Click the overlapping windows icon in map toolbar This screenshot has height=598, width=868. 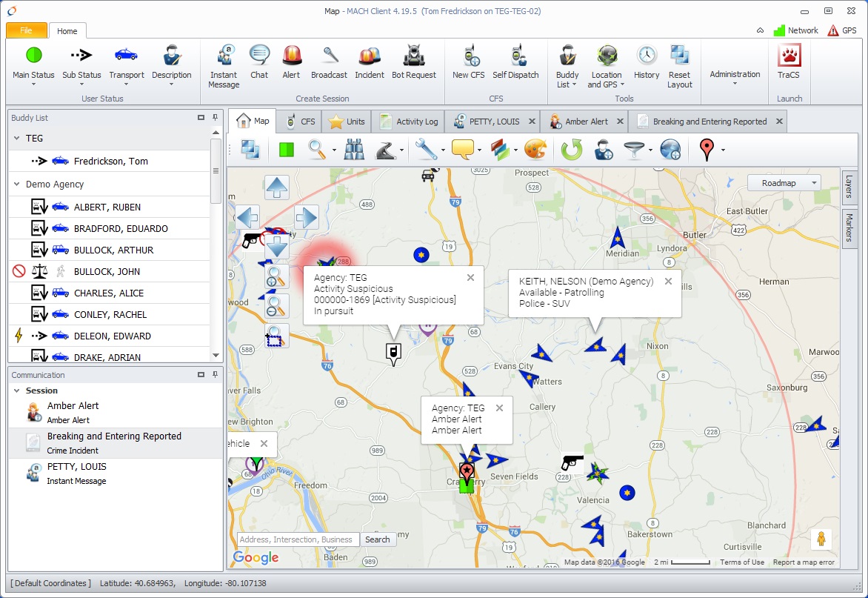[250, 150]
